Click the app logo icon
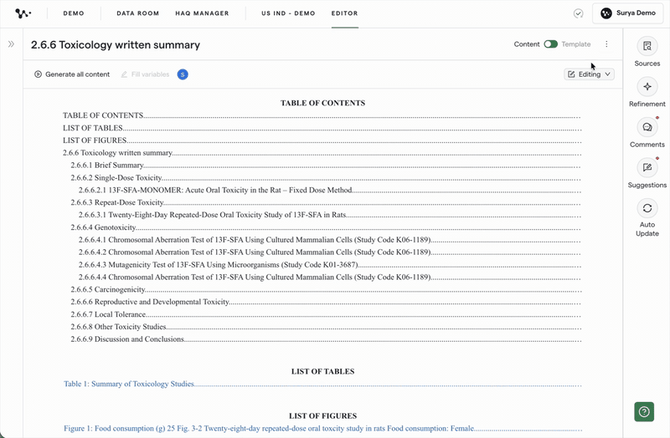This screenshot has width=670, height=438. tap(23, 13)
